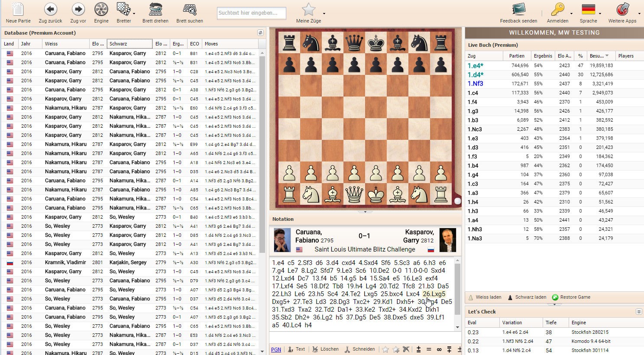Screen dimensions: 644x355
Task: Flip the board with Brett drehen
Action: [155, 9]
